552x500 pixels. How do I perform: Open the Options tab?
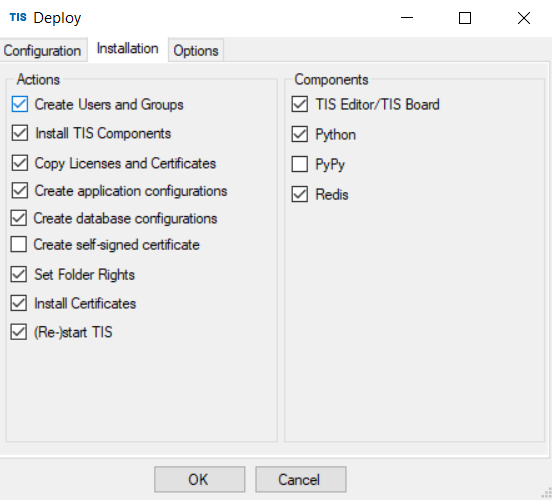[196, 50]
